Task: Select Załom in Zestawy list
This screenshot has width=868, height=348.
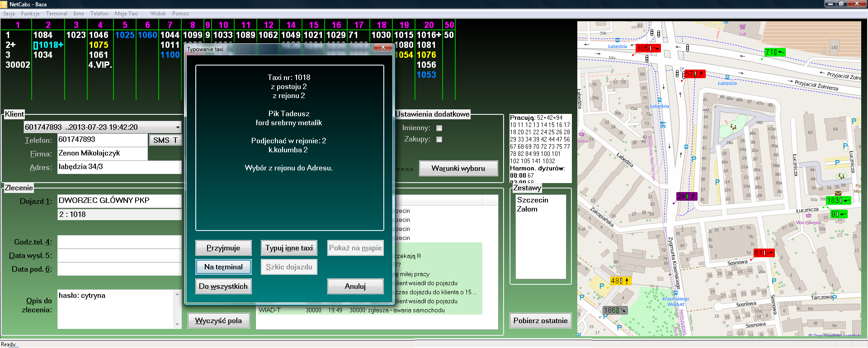Action: 527,209
